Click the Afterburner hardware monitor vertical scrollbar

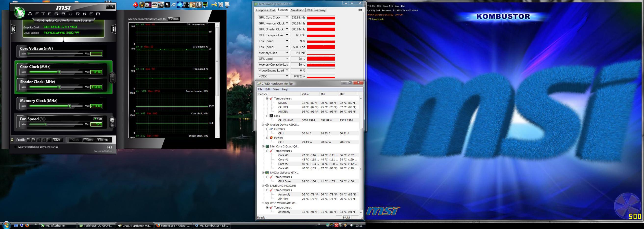217,61
